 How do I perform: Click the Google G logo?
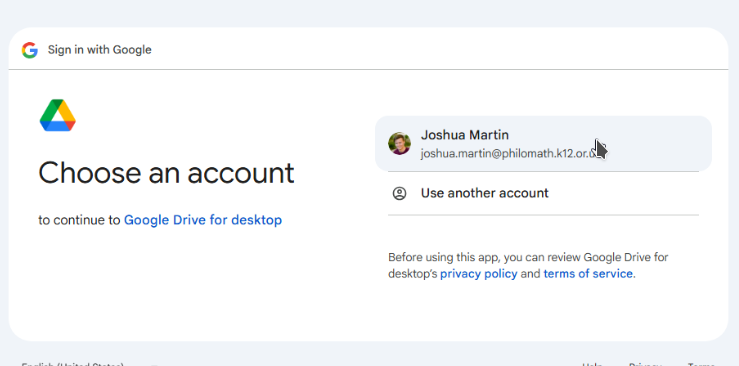point(30,50)
